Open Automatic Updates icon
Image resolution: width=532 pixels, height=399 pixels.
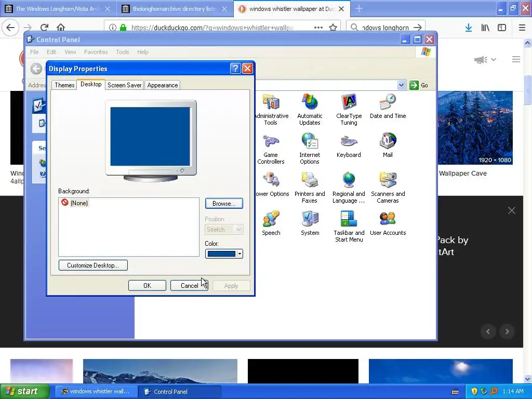[x=310, y=110]
